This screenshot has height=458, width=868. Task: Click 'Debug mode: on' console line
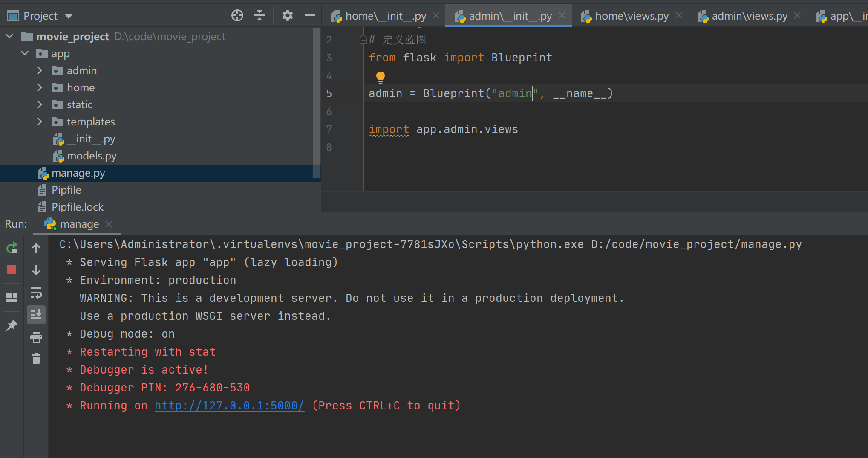[x=127, y=334]
